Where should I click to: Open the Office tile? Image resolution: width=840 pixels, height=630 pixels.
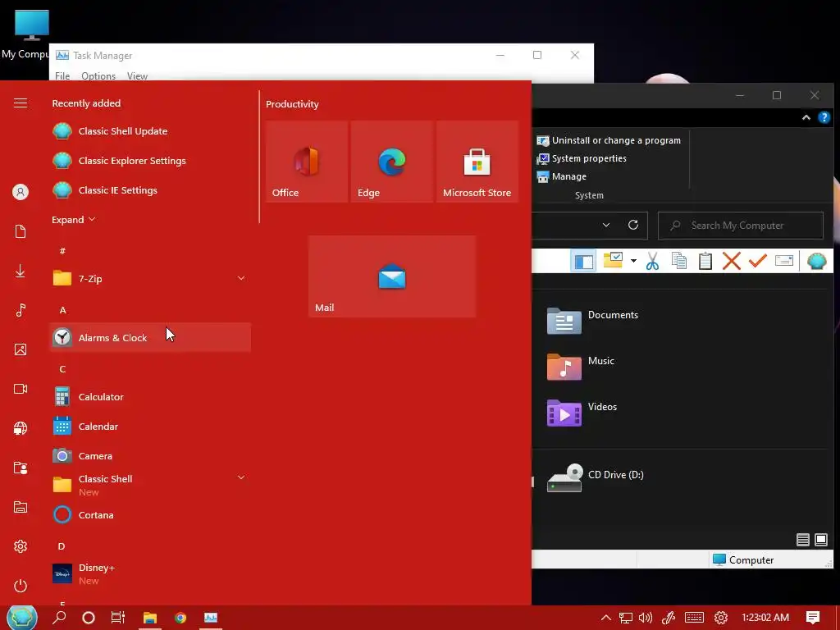coord(307,162)
